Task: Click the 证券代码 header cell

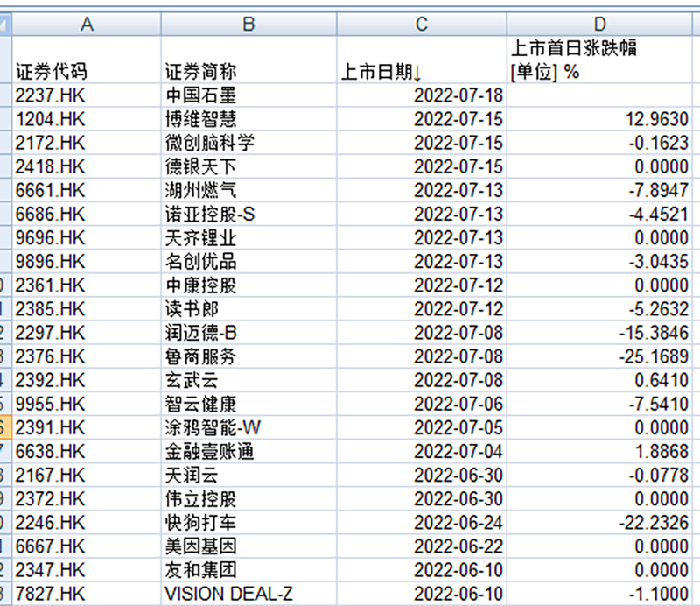Action: pyautogui.click(x=87, y=60)
